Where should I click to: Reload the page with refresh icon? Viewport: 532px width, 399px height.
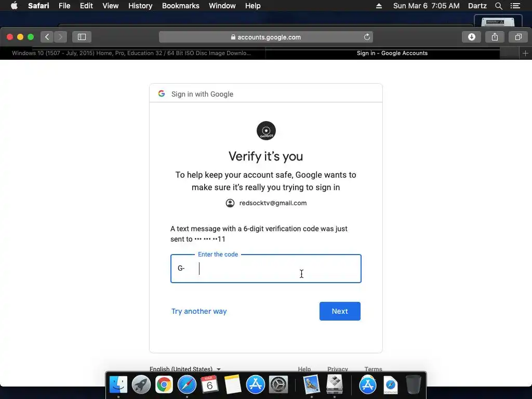coord(367,37)
